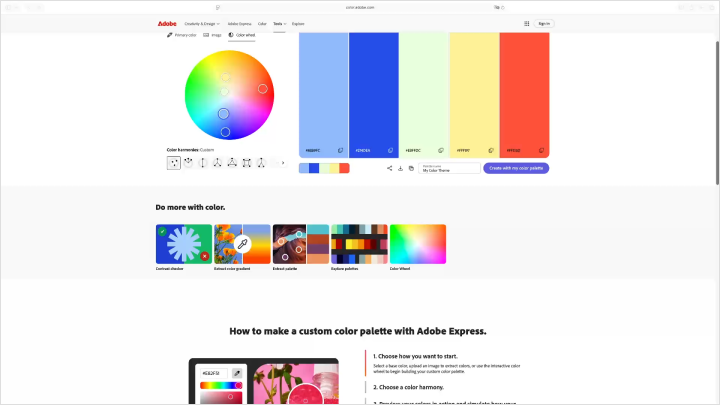Click the download palette icon
Viewport: 720px width, 405px height.
tap(400, 168)
